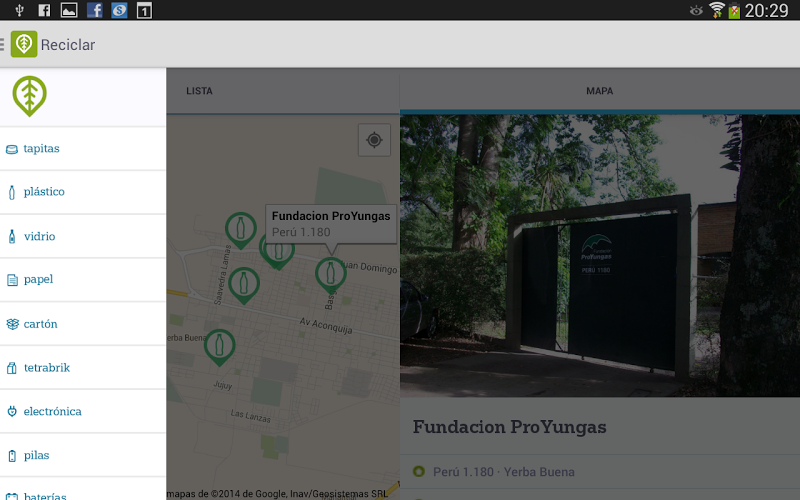The width and height of the screenshot is (800, 500).
Task: Tap the Reciclar title in action bar
Action: 68,45
